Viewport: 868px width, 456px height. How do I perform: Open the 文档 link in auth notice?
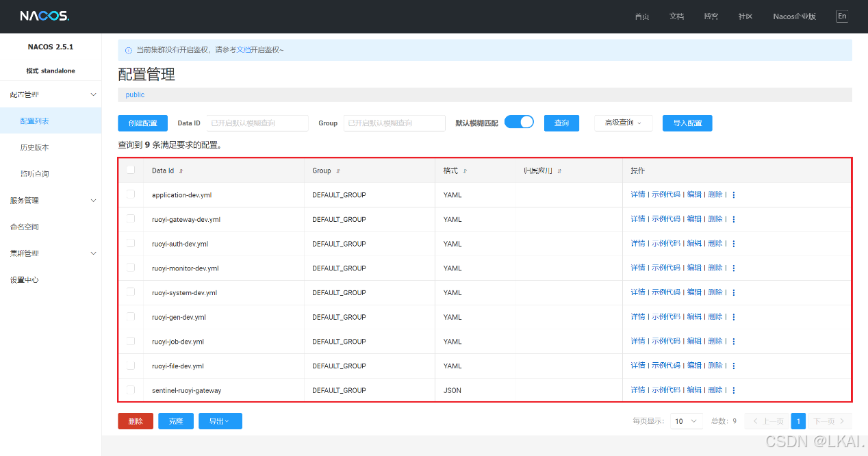coord(244,50)
